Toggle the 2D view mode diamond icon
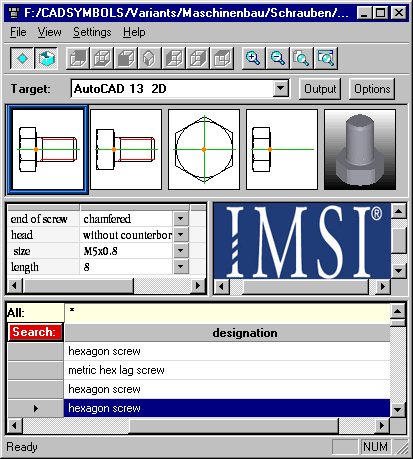The width and height of the screenshot is (413, 459). (22, 59)
